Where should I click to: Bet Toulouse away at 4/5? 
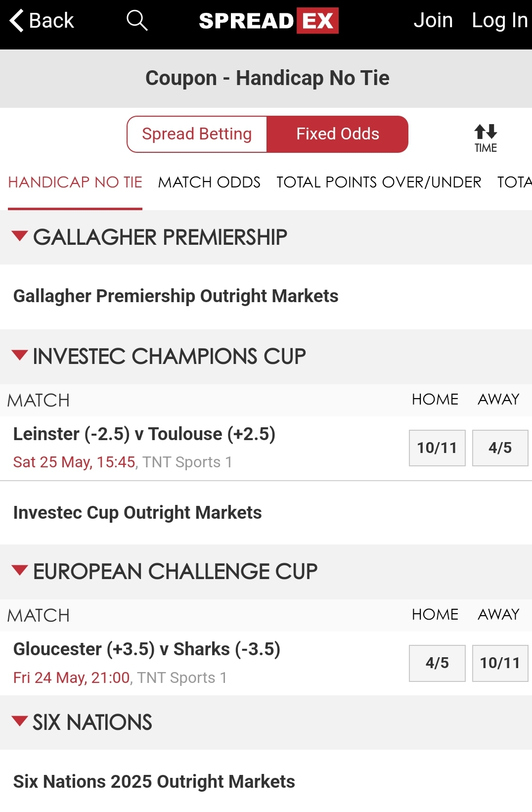click(x=500, y=448)
